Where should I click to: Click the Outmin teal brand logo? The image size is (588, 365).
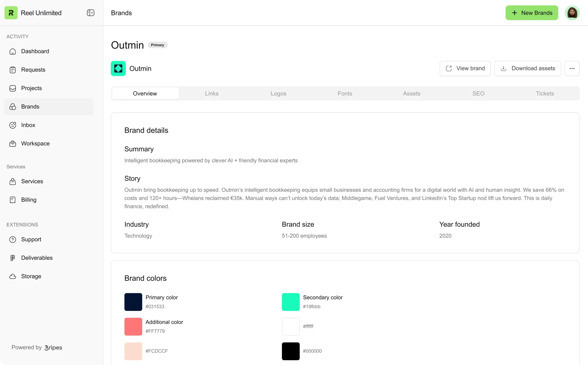118,69
